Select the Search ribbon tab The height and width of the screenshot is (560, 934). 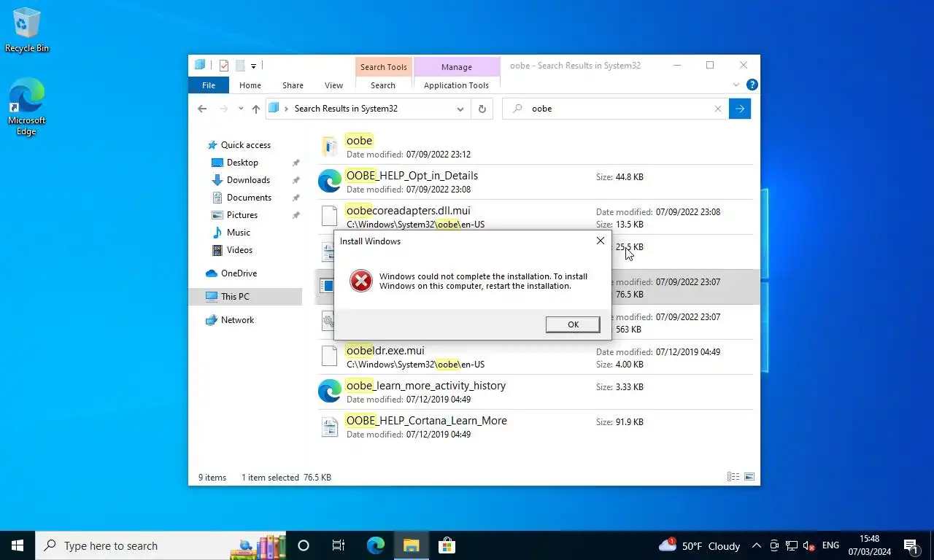point(383,85)
